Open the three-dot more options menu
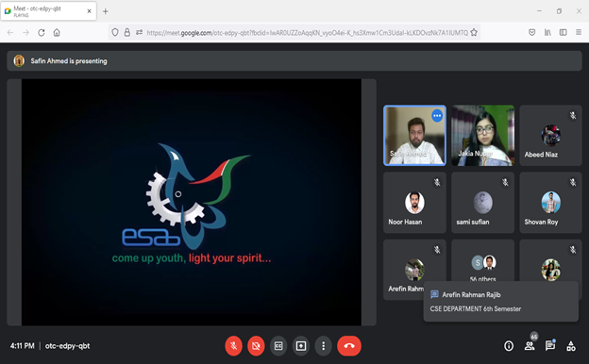The width and height of the screenshot is (589, 364). tap(323, 346)
